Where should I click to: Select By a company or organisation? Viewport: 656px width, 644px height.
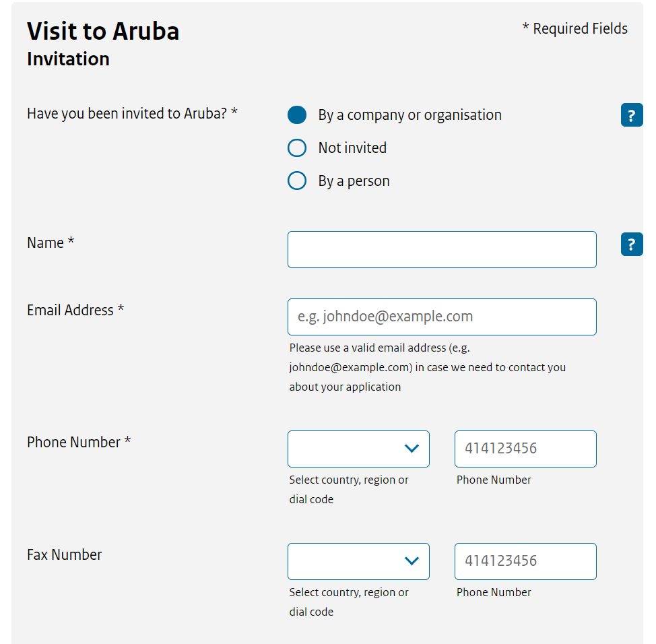coord(297,115)
